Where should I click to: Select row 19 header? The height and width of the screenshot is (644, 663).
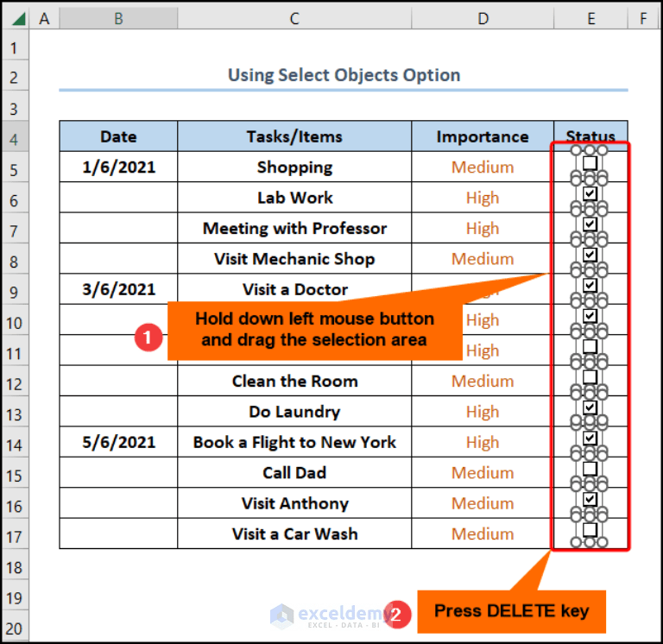click(x=15, y=594)
